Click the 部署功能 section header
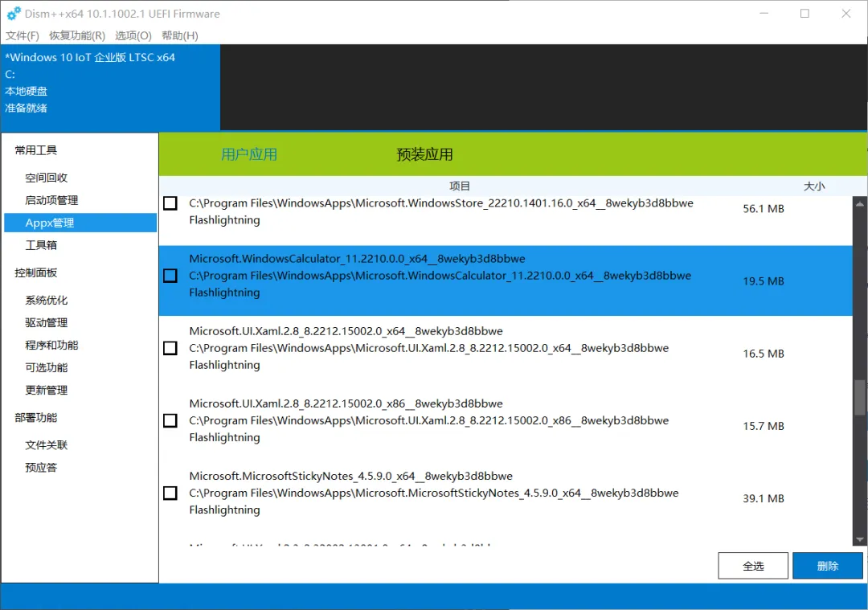Screen dimensions: 868x610 tap(36, 417)
